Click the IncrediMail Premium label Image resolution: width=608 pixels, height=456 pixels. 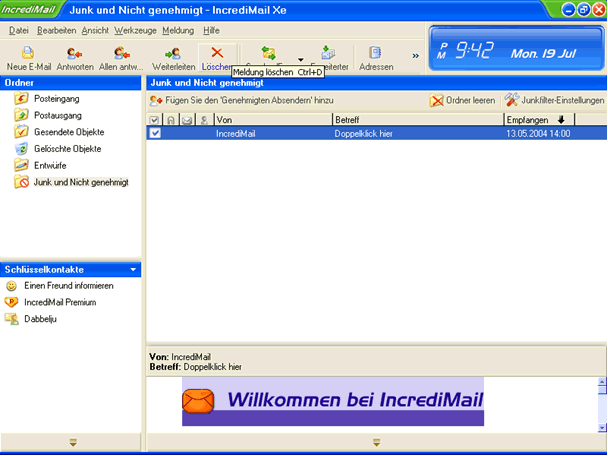coord(60,302)
